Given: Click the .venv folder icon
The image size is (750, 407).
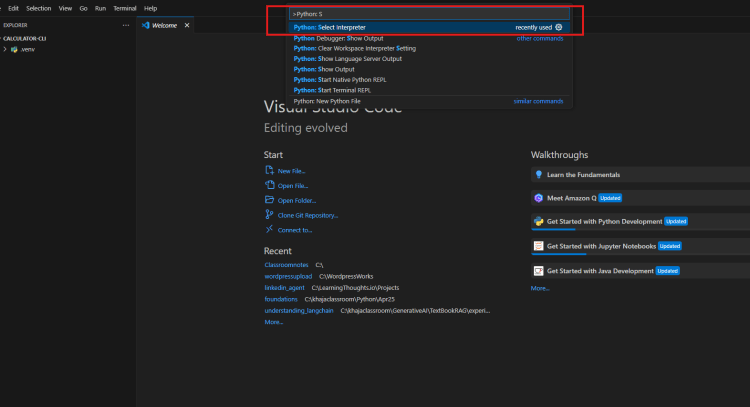Looking at the screenshot, I should [14, 49].
